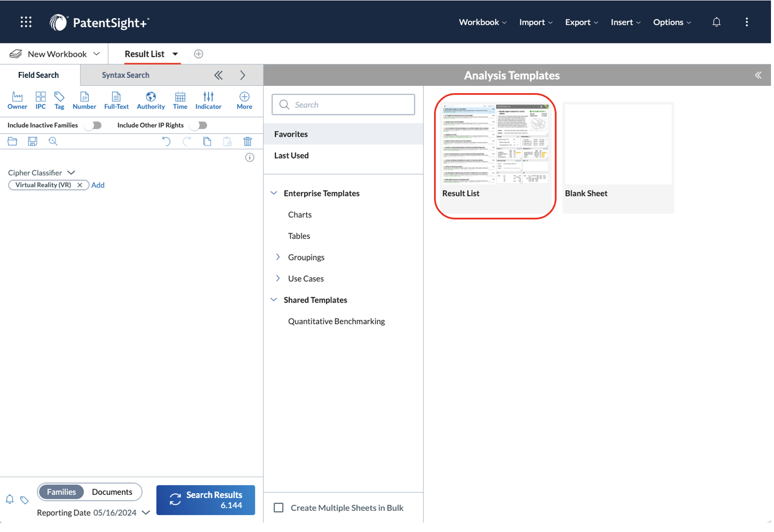Select the IPC search field icon

pos(41,100)
